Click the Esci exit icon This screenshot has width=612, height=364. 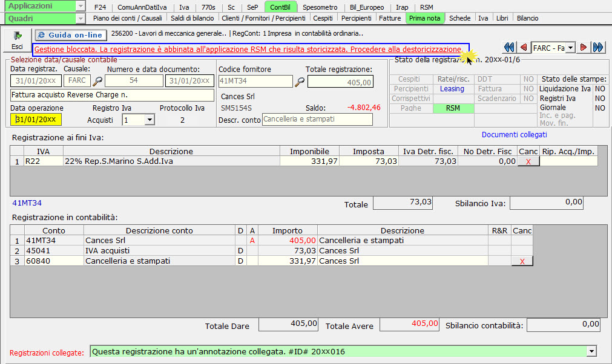tap(17, 37)
